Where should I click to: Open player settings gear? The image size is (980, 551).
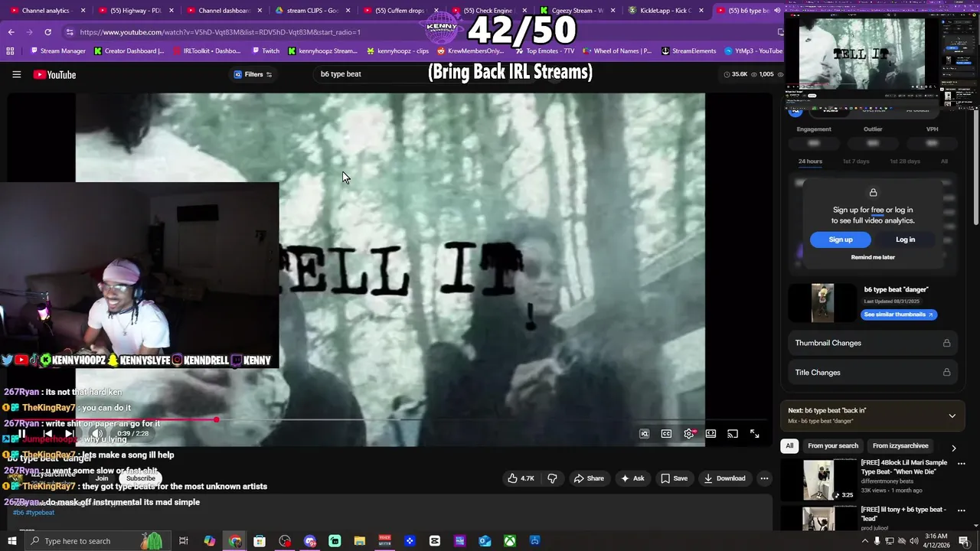689,434
